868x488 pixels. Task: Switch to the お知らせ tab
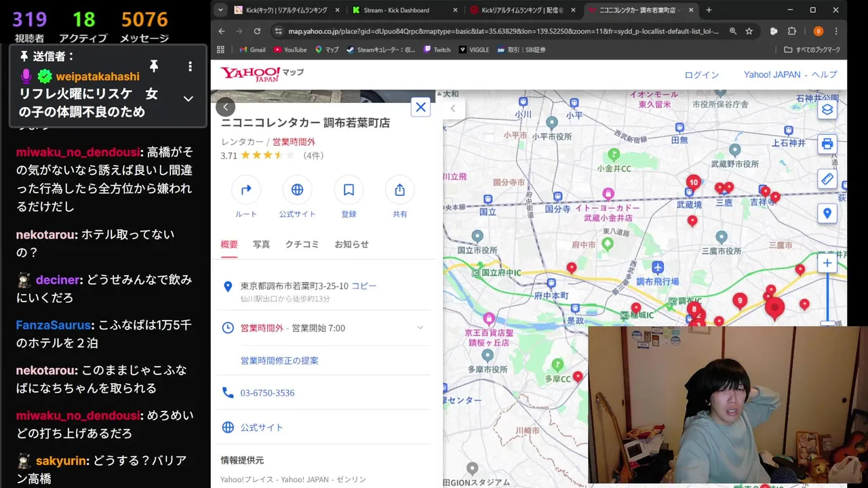pyautogui.click(x=351, y=245)
